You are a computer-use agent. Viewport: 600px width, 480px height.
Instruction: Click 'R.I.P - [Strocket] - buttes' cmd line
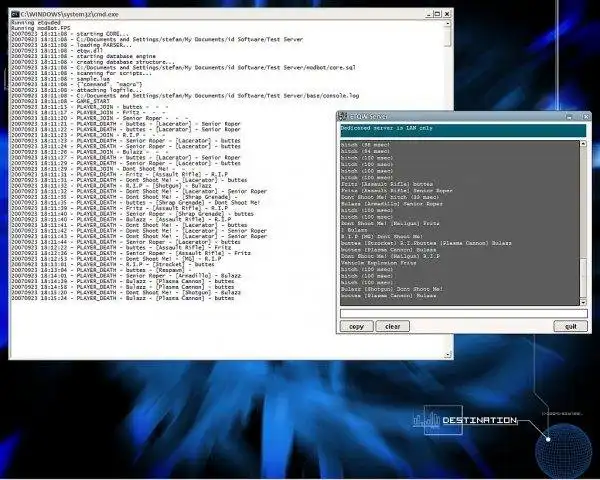(112, 264)
